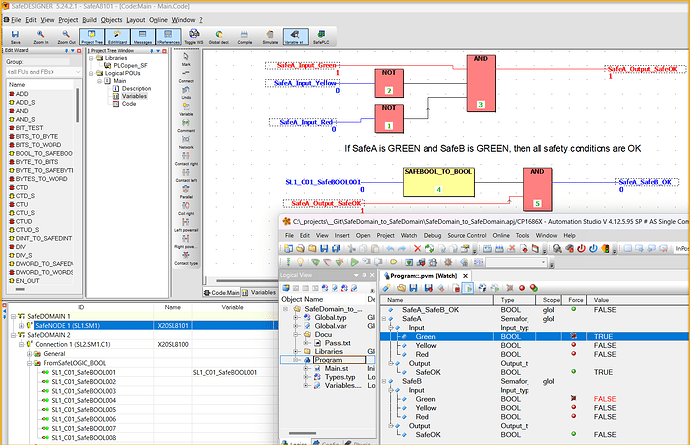Expand the SafeNODE 1 tree entry
The width and height of the screenshot is (690, 445).
point(21,325)
